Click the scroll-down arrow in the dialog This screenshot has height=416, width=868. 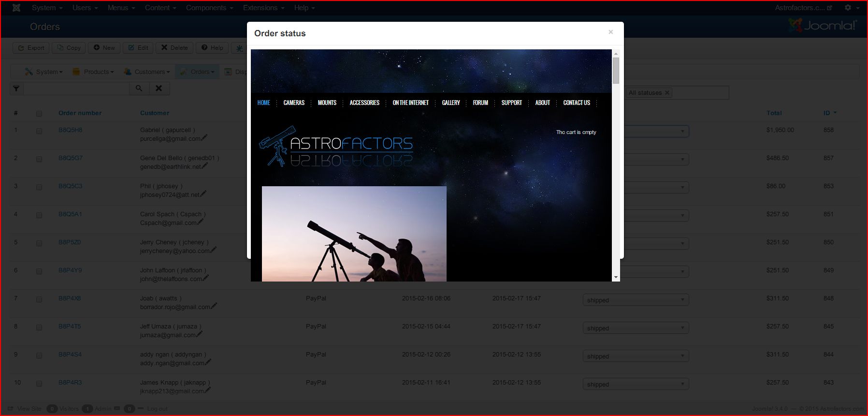pos(616,277)
